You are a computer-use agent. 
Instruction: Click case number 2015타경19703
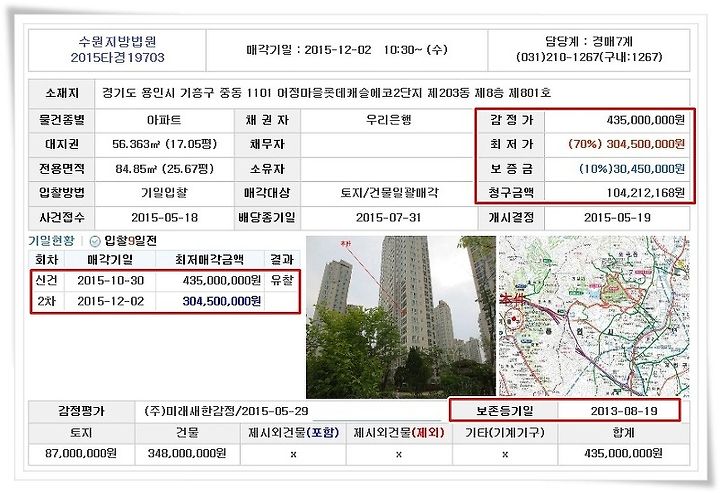tap(118, 58)
